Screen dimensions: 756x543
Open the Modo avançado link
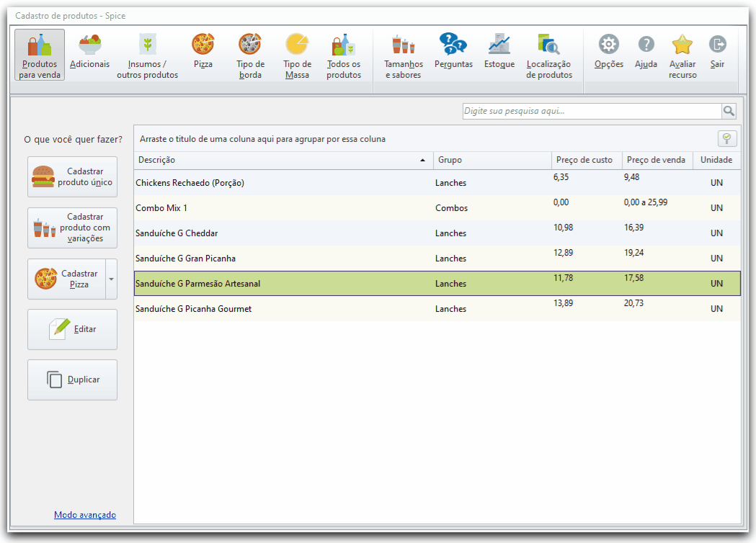coord(85,515)
